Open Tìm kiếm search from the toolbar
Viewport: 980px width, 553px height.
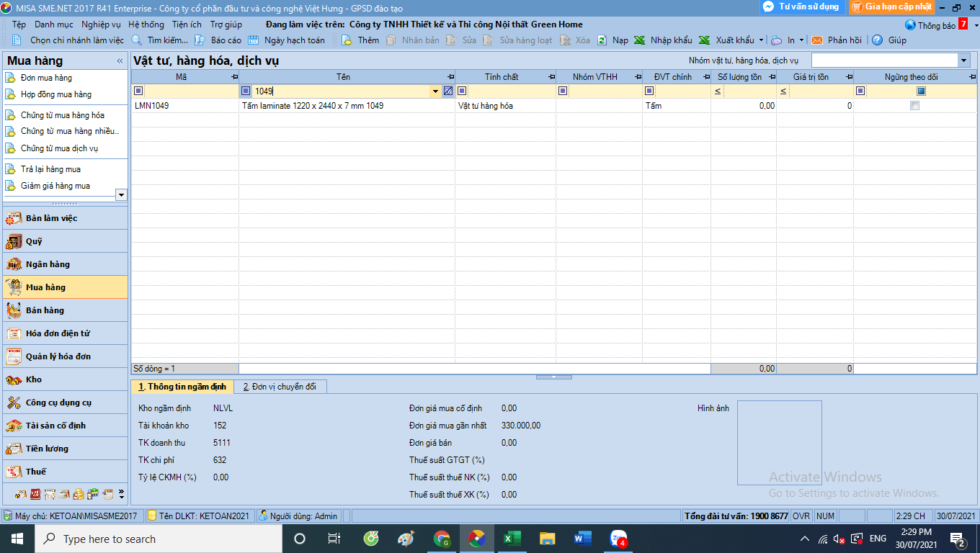click(x=160, y=40)
